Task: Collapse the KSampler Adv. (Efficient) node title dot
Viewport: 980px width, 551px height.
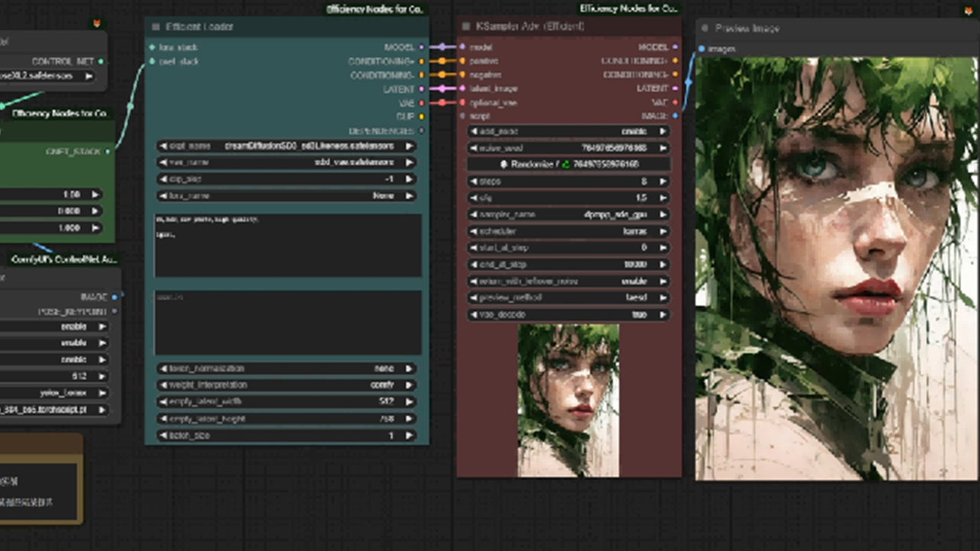Action: (465, 27)
